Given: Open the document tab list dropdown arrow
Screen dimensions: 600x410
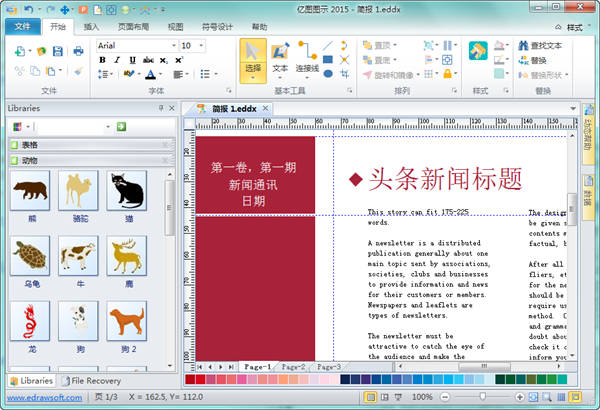Looking at the screenshot, I should point(573,109).
